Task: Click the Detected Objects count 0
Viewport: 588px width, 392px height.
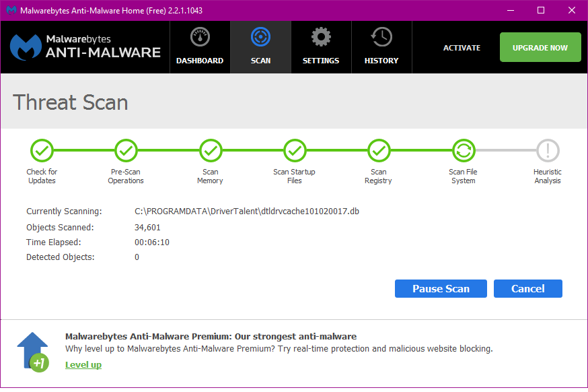Action: 137,257
